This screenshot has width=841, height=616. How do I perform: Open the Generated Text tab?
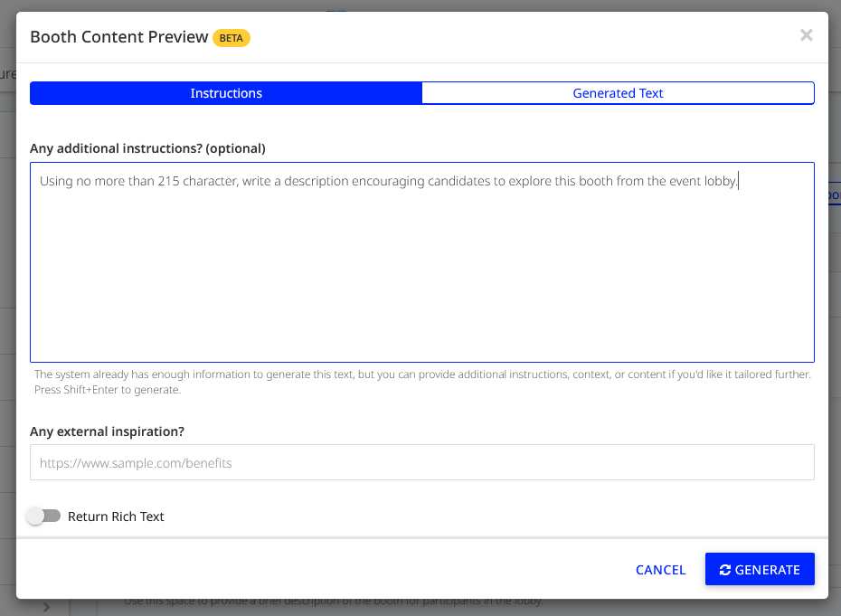(x=618, y=93)
